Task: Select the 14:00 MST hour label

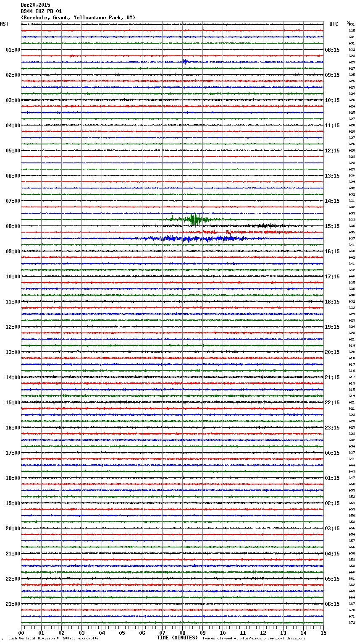Action: pyautogui.click(x=13, y=377)
